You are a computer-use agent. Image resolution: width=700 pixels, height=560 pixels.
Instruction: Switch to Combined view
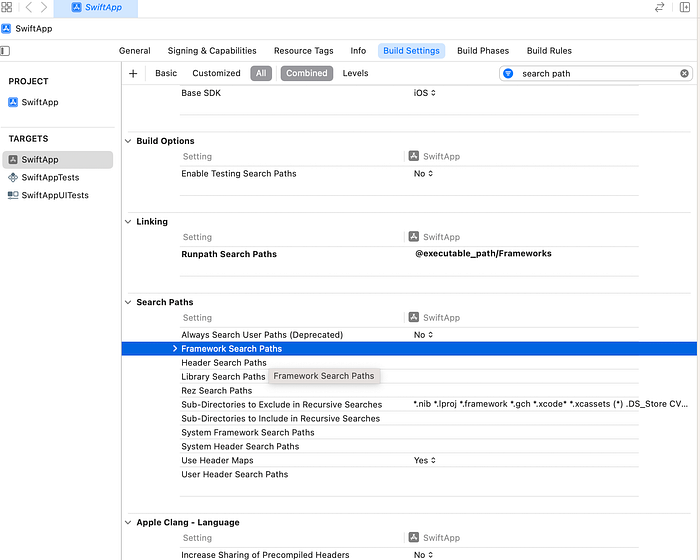pyautogui.click(x=307, y=73)
